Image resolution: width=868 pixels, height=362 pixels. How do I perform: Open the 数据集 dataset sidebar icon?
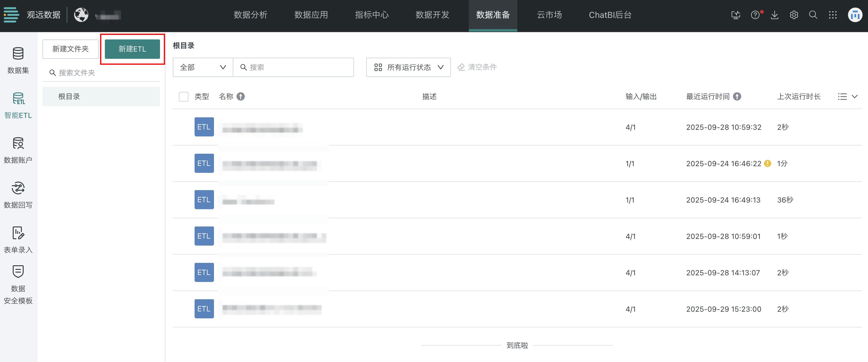pyautogui.click(x=18, y=54)
